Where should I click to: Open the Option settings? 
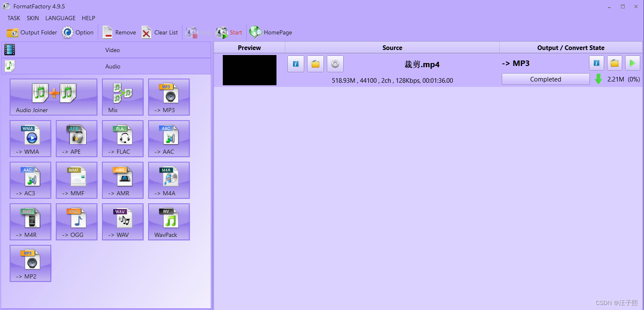point(78,32)
